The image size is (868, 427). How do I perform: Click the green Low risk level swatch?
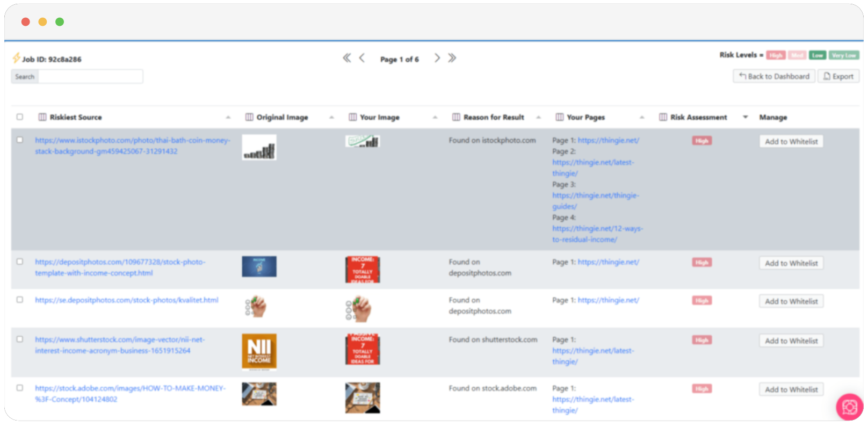(817, 55)
